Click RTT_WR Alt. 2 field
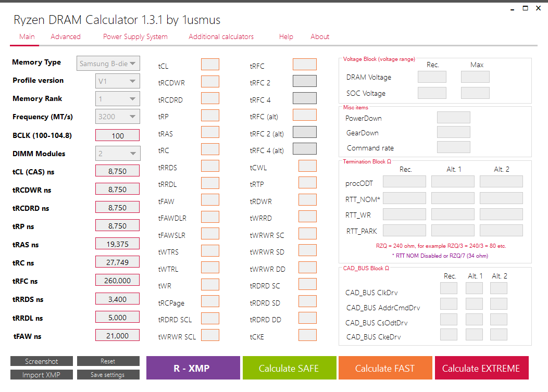Screen dimensions: 548x392 [x=501, y=214]
